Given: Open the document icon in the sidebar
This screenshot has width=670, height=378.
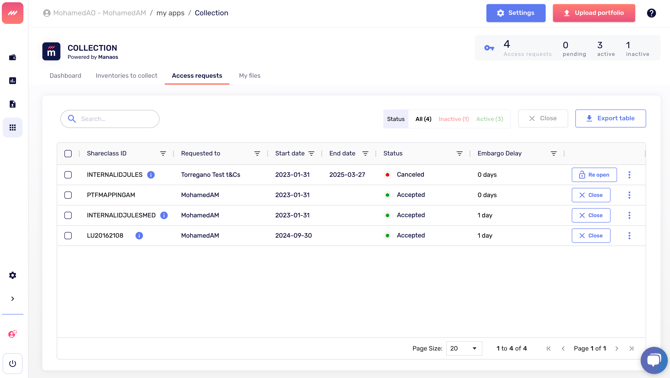Looking at the screenshot, I should [12, 104].
